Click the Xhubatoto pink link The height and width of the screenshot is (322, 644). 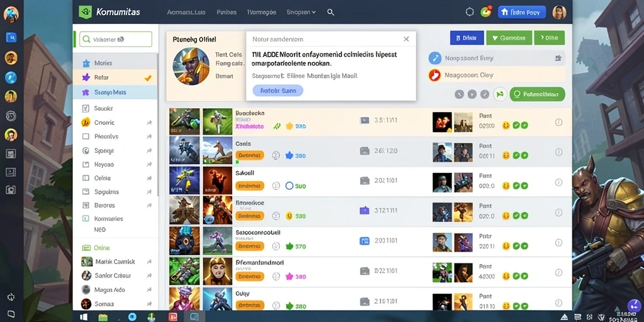click(x=250, y=126)
